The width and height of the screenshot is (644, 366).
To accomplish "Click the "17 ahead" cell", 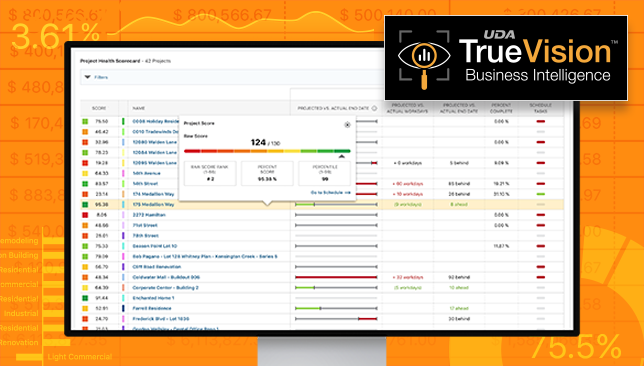I will pyautogui.click(x=459, y=308).
